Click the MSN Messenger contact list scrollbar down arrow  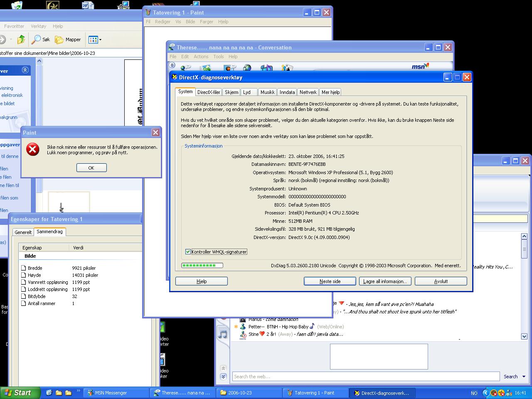tap(524, 336)
